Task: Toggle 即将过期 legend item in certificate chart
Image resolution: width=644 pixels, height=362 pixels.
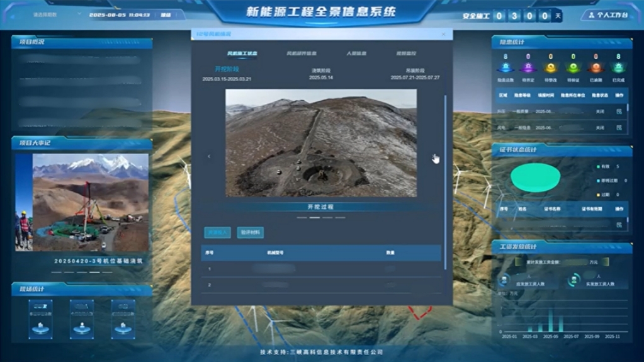Action: [x=607, y=181]
